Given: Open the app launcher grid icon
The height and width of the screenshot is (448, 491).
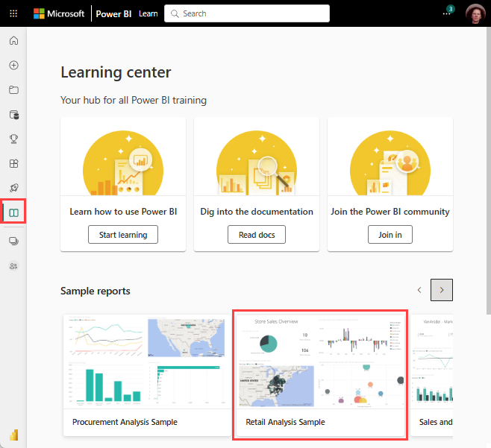Looking at the screenshot, I should [13, 13].
